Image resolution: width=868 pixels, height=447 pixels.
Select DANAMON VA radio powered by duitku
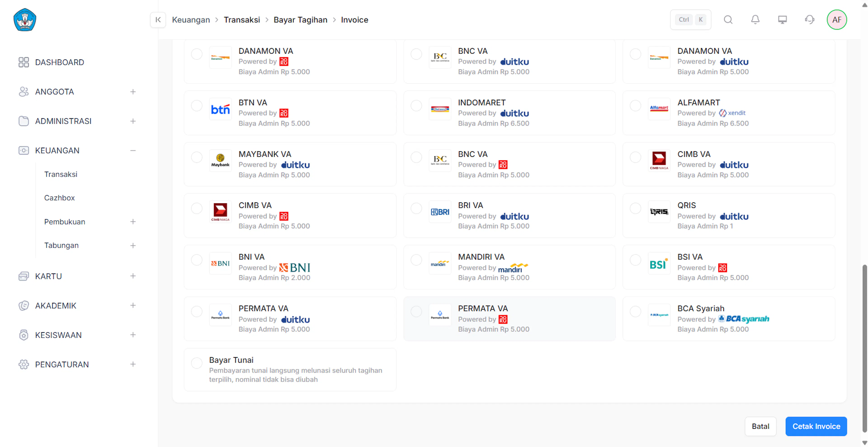click(x=635, y=54)
